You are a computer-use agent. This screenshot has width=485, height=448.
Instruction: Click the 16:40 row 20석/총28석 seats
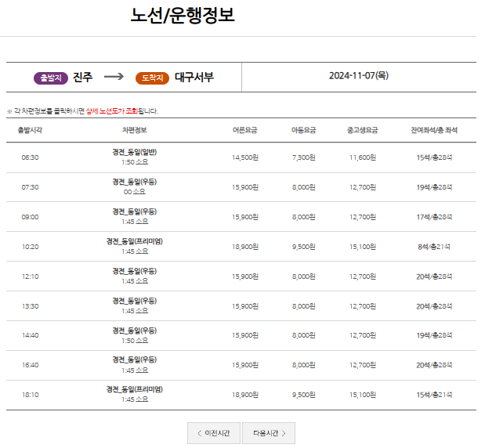click(x=434, y=365)
